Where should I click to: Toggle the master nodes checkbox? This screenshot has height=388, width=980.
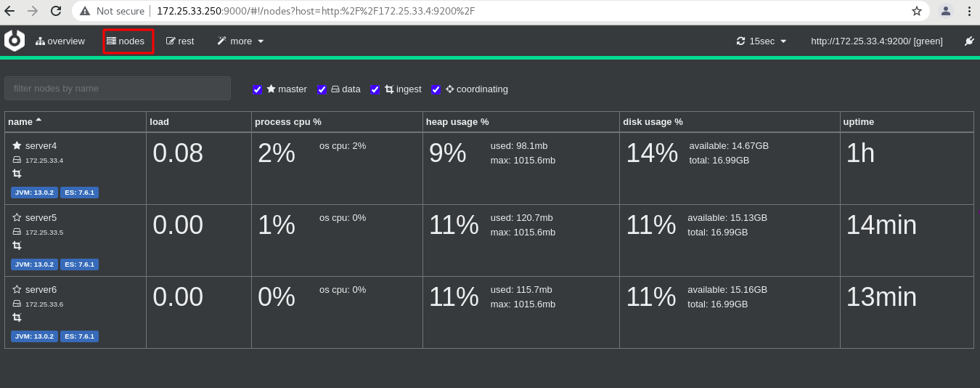click(x=257, y=89)
